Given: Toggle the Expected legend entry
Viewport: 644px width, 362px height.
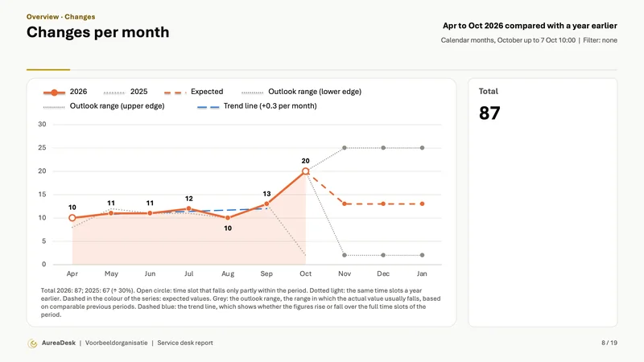Looking at the screenshot, I should point(193,92).
